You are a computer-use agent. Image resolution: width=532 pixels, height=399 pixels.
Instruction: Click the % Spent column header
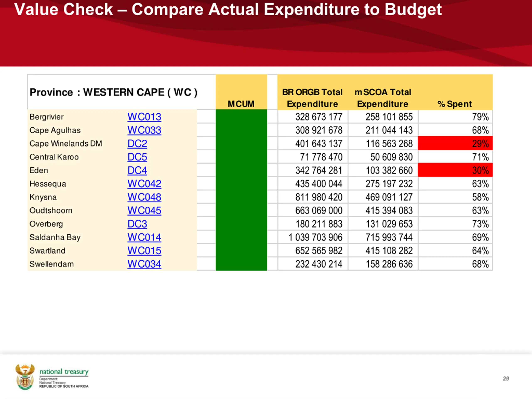(x=454, y=104)
